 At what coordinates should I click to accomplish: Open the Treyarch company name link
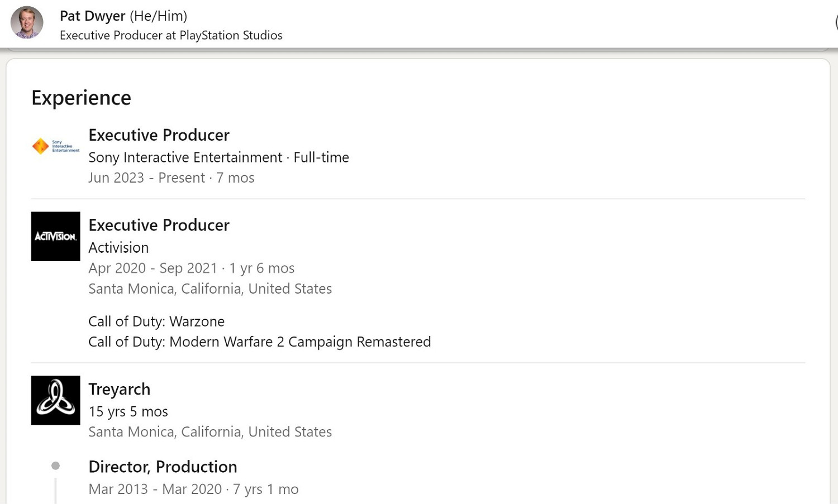click(x=119, y=389)
